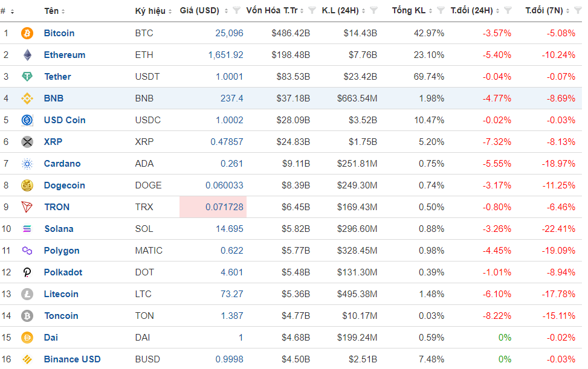This screenshot has width=588, height=369.
Task: Open the T.đổi (7N) column filter
Action: (576, 10)
